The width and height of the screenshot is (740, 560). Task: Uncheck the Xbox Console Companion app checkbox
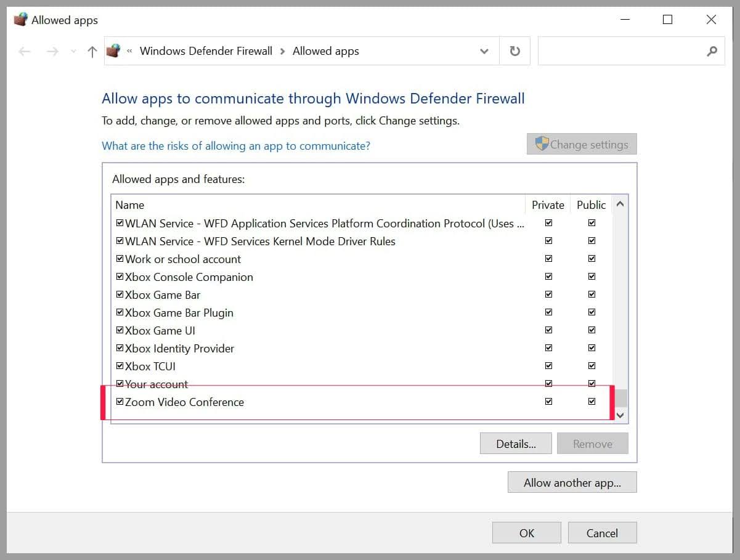(x=120, y=277)
